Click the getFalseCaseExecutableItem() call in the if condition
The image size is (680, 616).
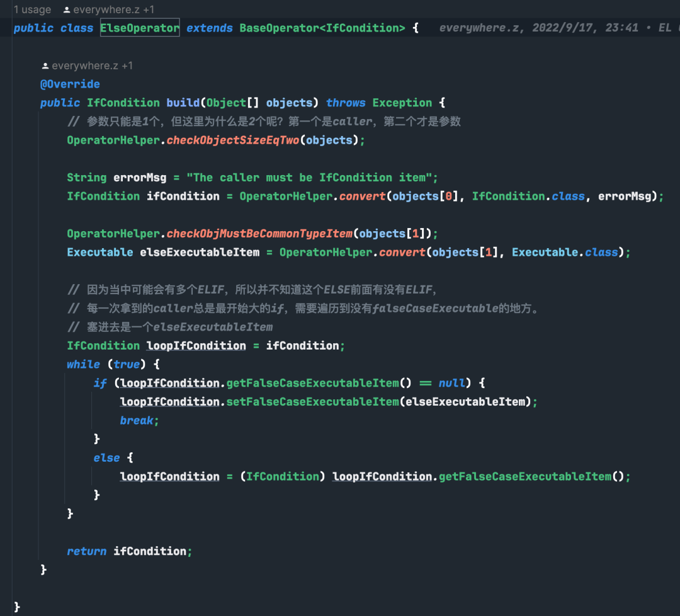319,383
